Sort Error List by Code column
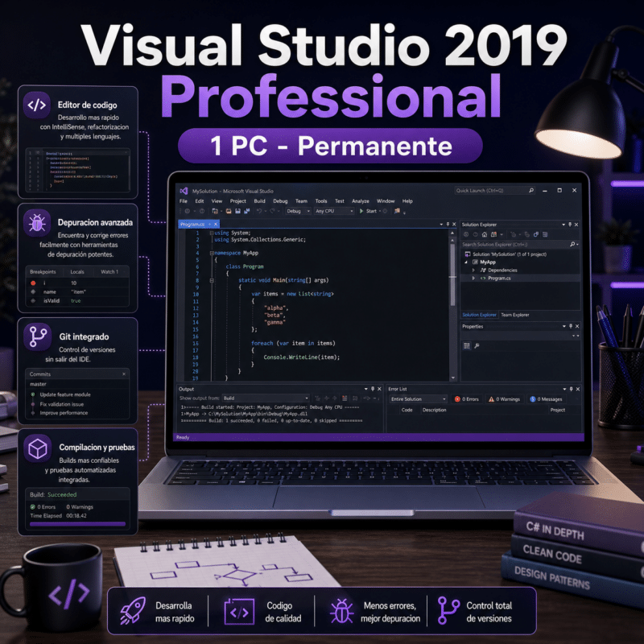Screen dimensions: 644x644 click(407, 410)
